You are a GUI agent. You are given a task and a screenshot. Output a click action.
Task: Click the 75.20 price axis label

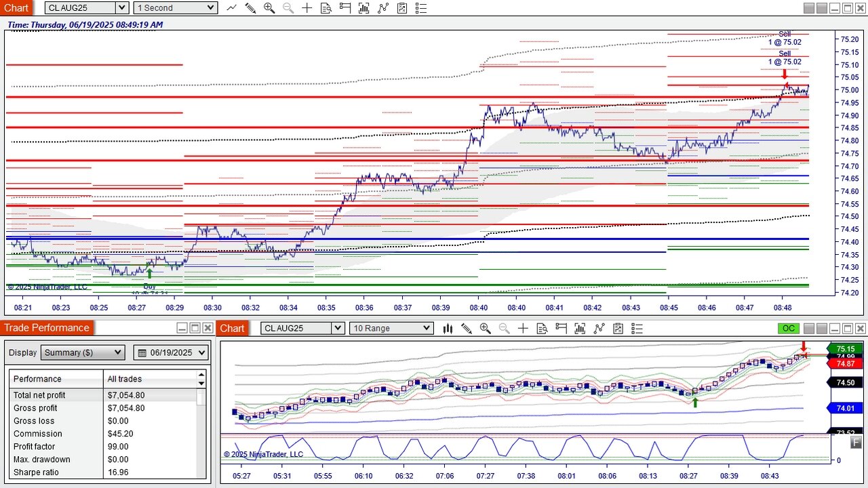coord(850,39)
